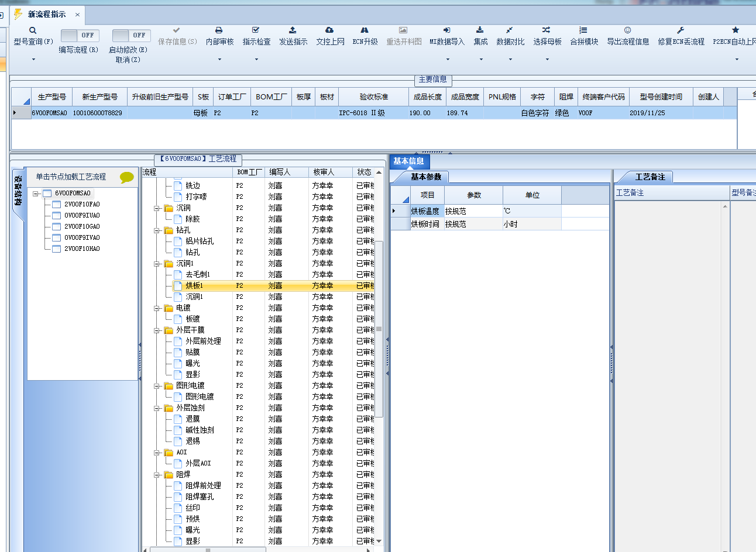This screenshot has height=552, width=756.
Task: Click the ECN升级 icon
Action: 365,30
